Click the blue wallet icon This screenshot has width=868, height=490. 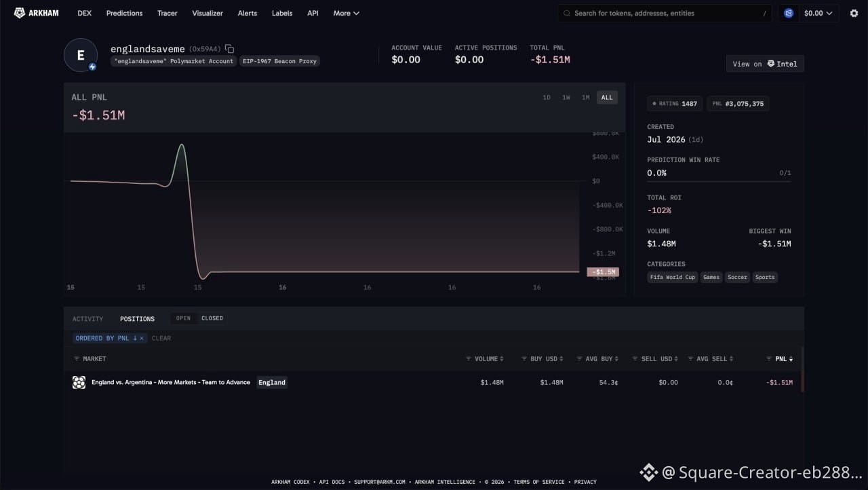pyautogui.click(x=789, y=13)
